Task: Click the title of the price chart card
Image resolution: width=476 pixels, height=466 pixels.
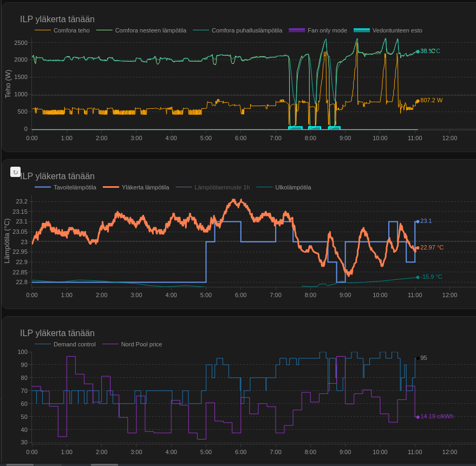Action: tap(57, 333)
